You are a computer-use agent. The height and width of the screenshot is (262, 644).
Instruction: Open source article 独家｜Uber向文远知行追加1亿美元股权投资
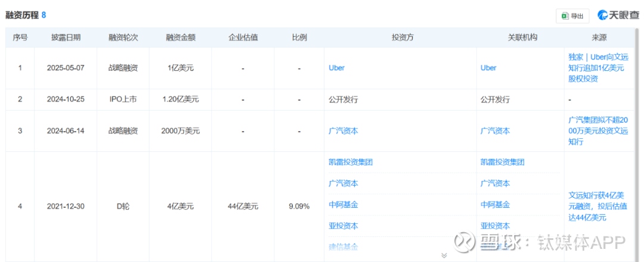click(599, 68)
